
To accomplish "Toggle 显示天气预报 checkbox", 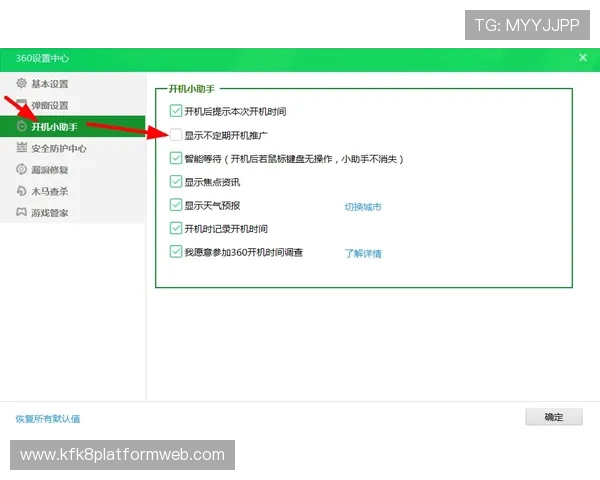I will pos(176,205).
